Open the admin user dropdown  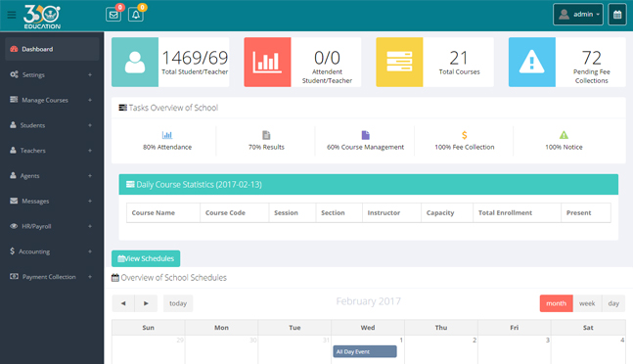[x=578, y=15]
